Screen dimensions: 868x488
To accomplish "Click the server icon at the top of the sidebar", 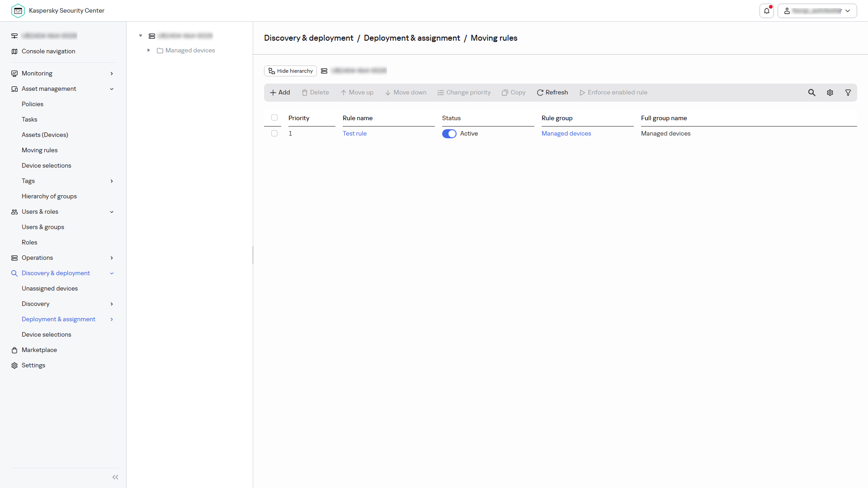I will pyautogui.click(x=14, y=36).
